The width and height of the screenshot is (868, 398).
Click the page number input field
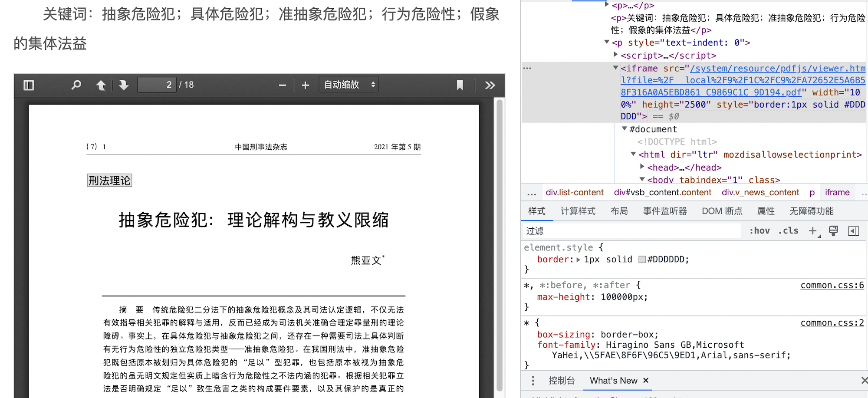[x=157, y=85]
